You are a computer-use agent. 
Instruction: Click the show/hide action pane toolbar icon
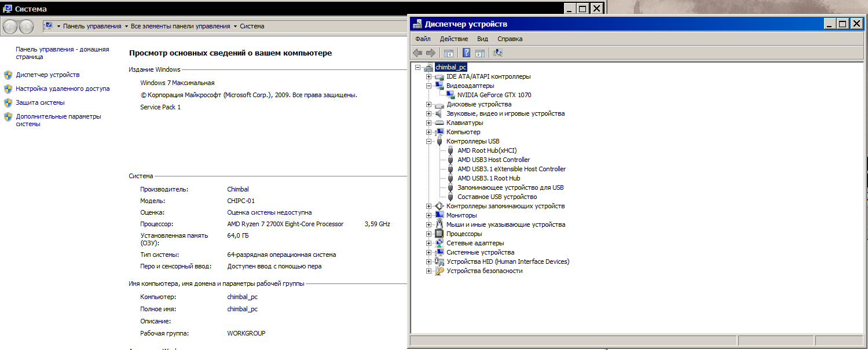(480, 53)
